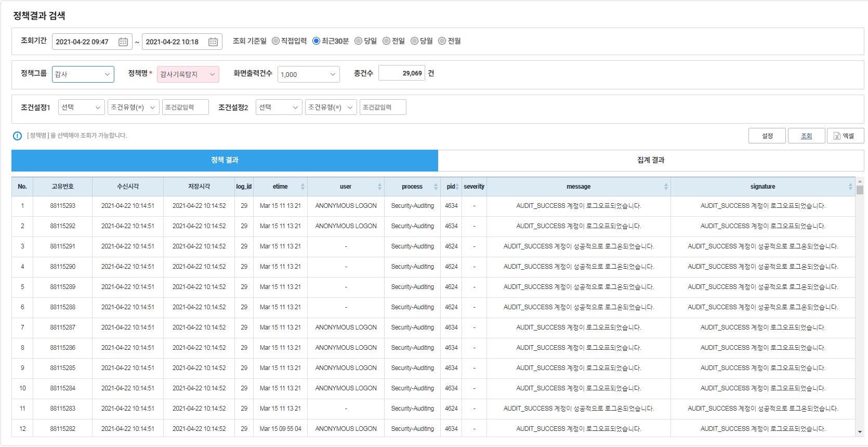Open the 정책명 dropdown showing 감사기록탐지
868x447 pixels.
click(x=188, y=74)
